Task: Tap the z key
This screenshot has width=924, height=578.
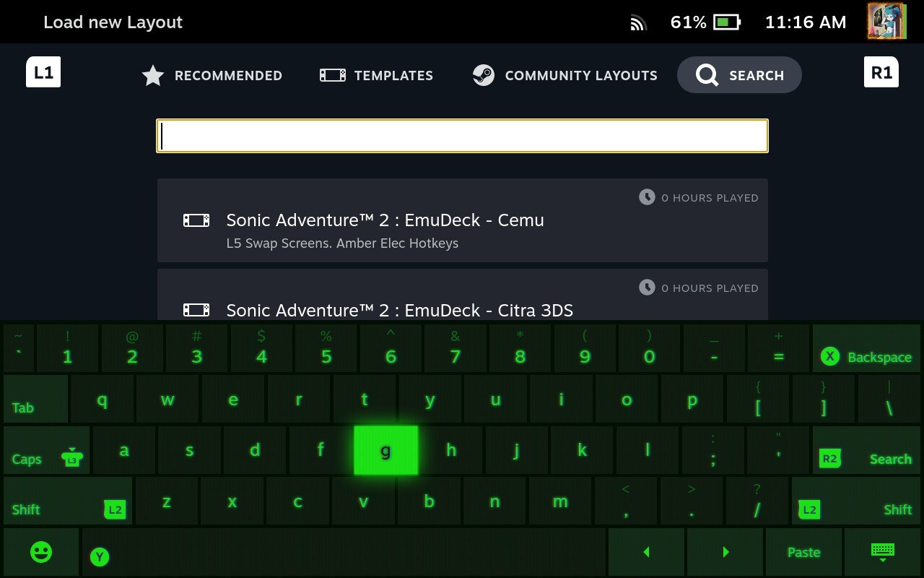Action: [x=167, y=501]
